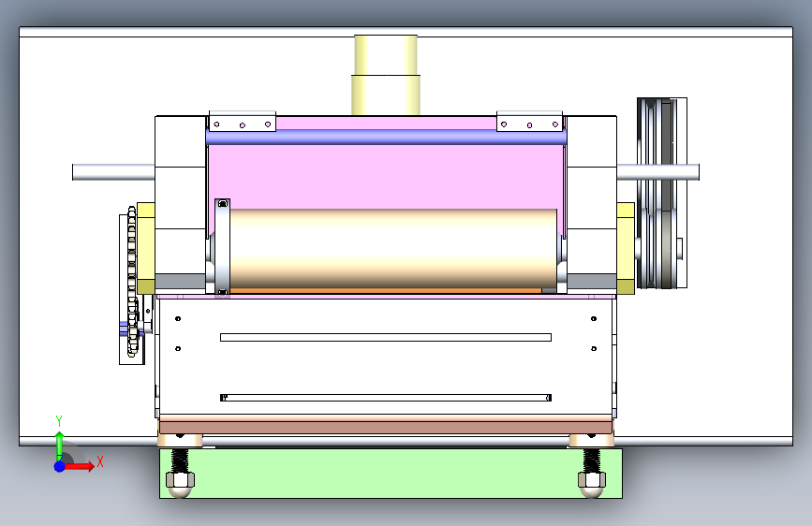Select the right yellow bearing block
The width and height of the screenshot is (812, 526).
click(x=626, y=249)
